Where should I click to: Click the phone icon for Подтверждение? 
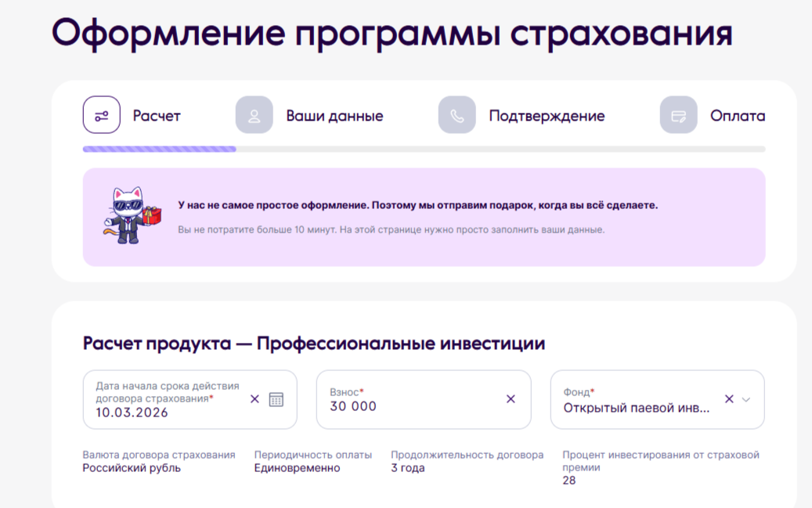click(x=457, y=115)
